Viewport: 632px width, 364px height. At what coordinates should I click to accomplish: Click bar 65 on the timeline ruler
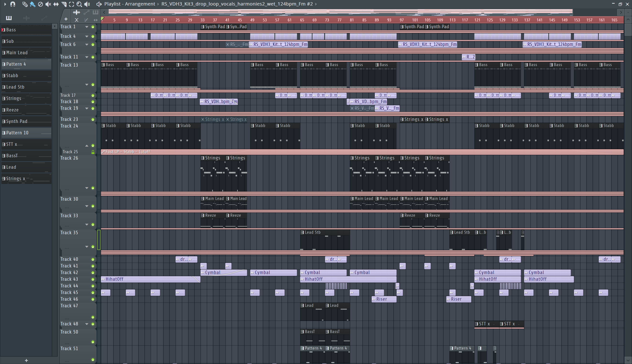pos(302,20)
